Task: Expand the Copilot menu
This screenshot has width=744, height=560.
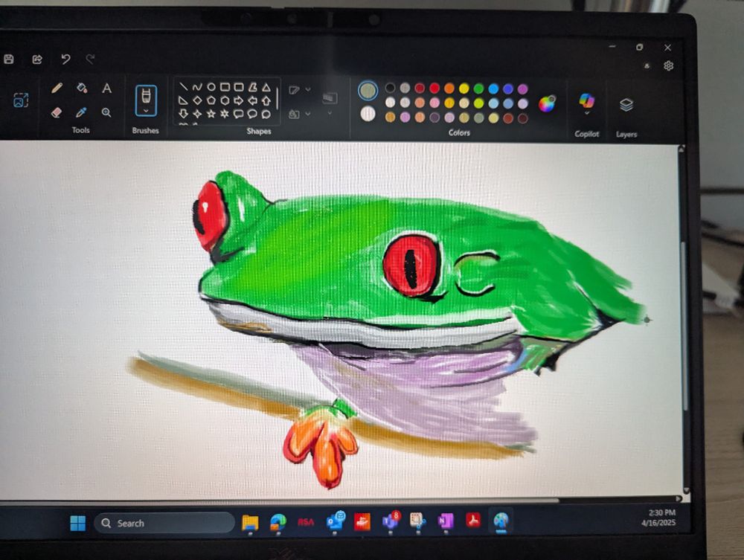Action: 587,113
